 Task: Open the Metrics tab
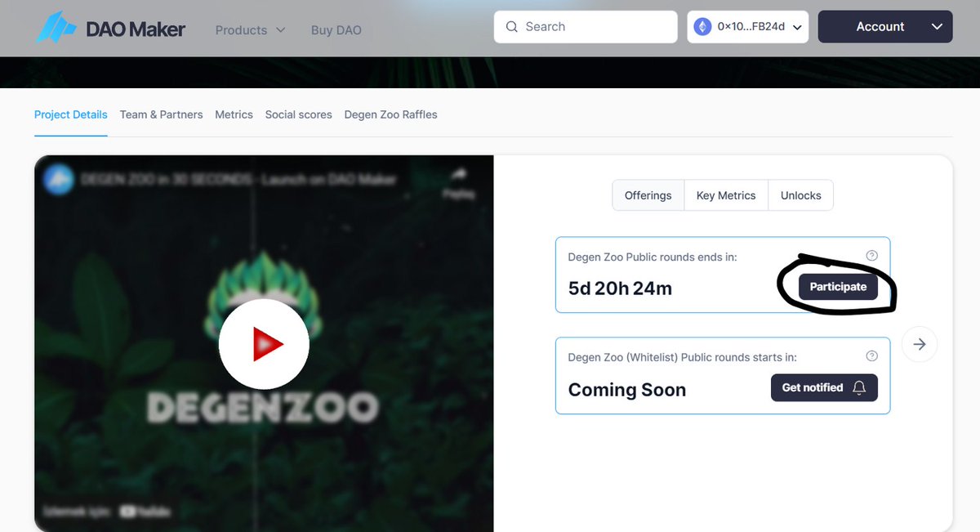(x=234, y=114)
